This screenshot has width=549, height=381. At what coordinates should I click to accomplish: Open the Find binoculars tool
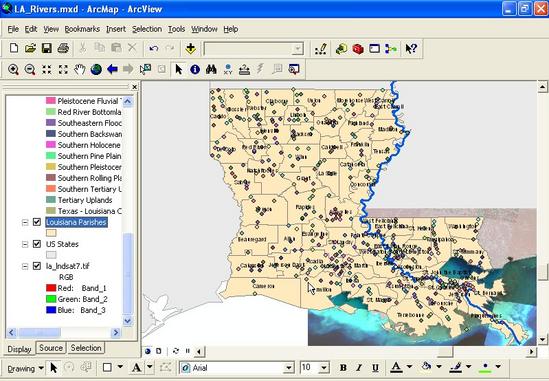pos(211,69)
